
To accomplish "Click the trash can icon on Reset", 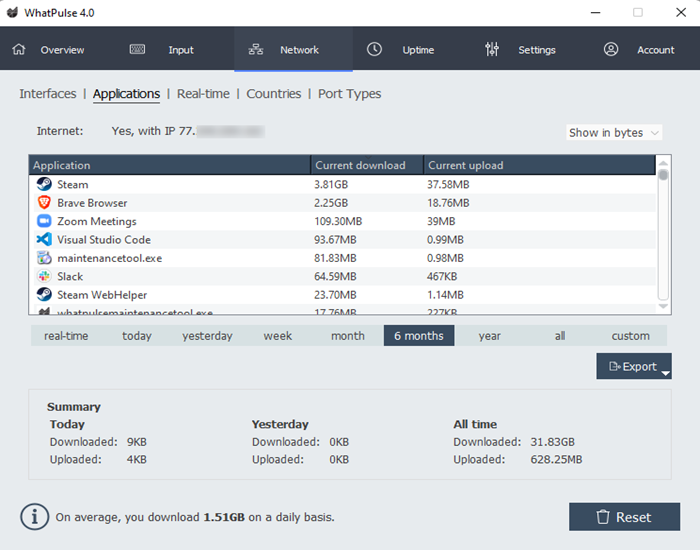I will [x=603, y=517].
